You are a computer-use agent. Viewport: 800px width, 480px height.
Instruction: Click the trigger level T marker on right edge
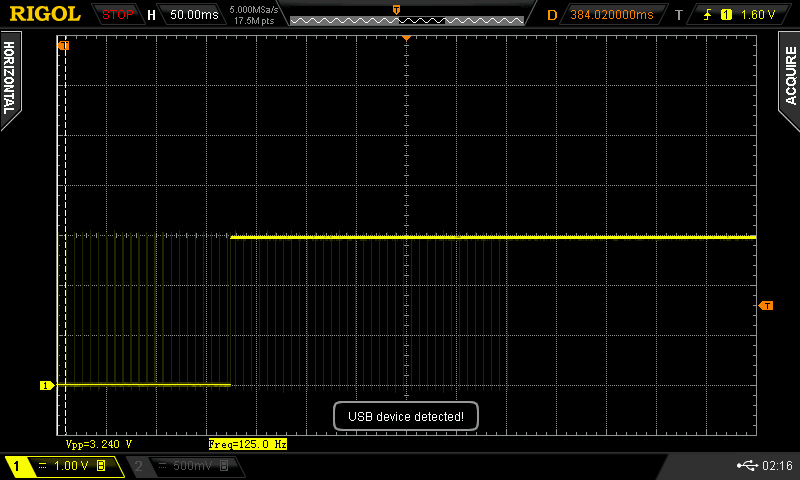coord(766,306)
